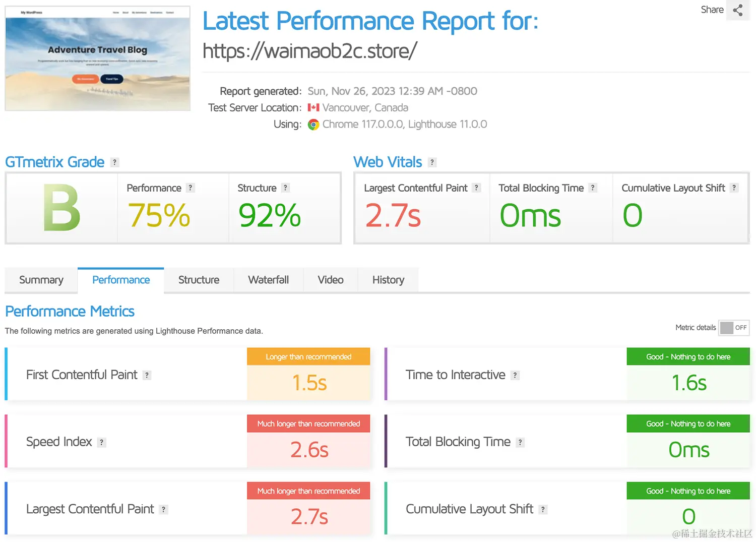Click the Performance Metrics heading
The height and width of the screenshot is (542, 756).
(70, 311)
